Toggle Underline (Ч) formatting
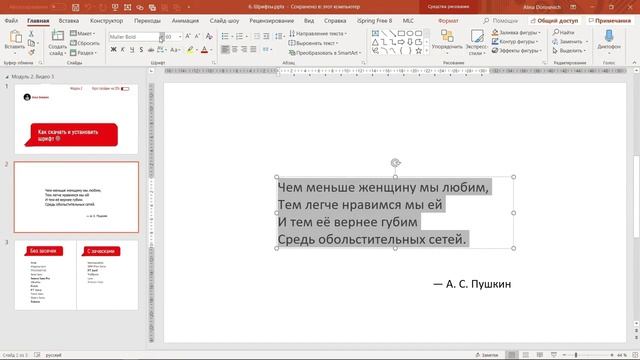Screen dimensions: 640x360 point(132,49)
